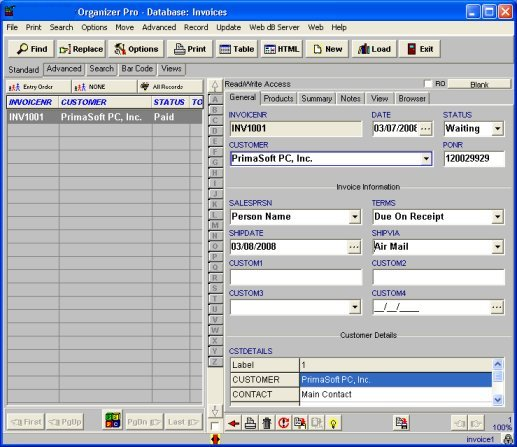Open the SHIPVIA Air Mail dropdown
This screenshot has height=447, width=517.
point(497,247)
